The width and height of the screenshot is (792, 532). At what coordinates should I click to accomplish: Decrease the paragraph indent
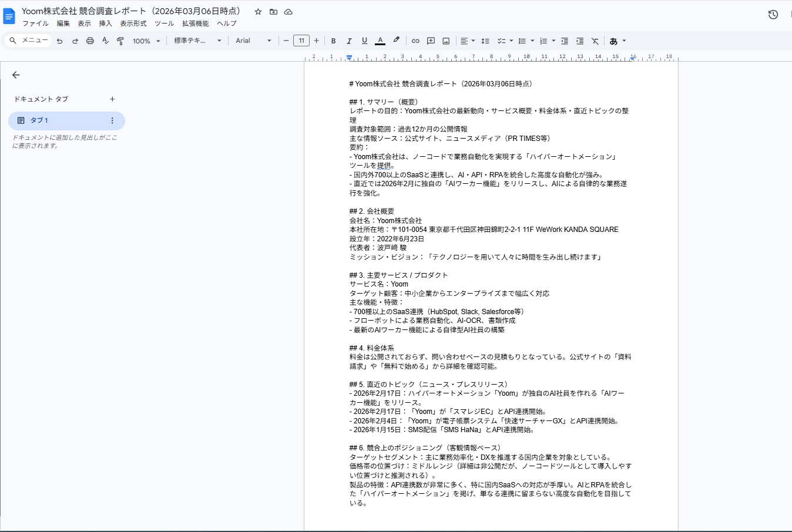[x=565, y=41]
